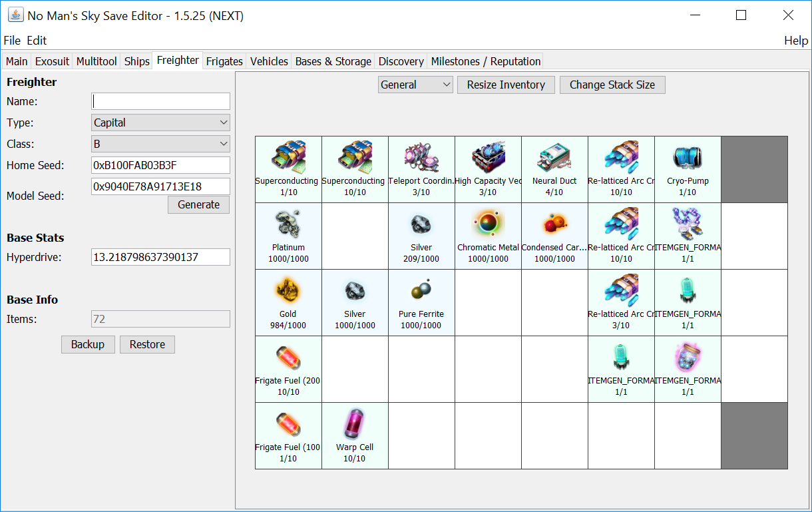Click the Home Seed input field
The image size is (812, 512).
click(160, 165)
